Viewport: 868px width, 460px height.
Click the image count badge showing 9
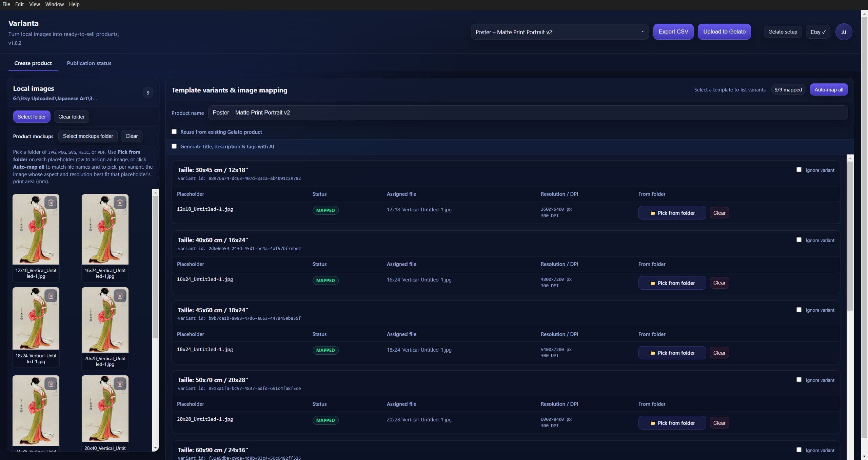(148, 92)
